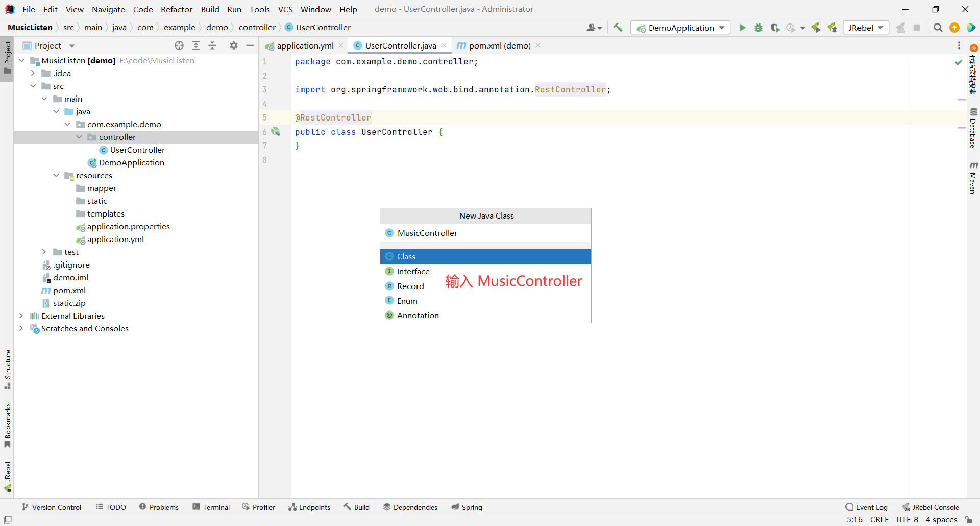Image resolution: width=980 pixels, height=526 pixels.
Task: Click the CRLF line separator setting
Action: (x=879, y=520)
